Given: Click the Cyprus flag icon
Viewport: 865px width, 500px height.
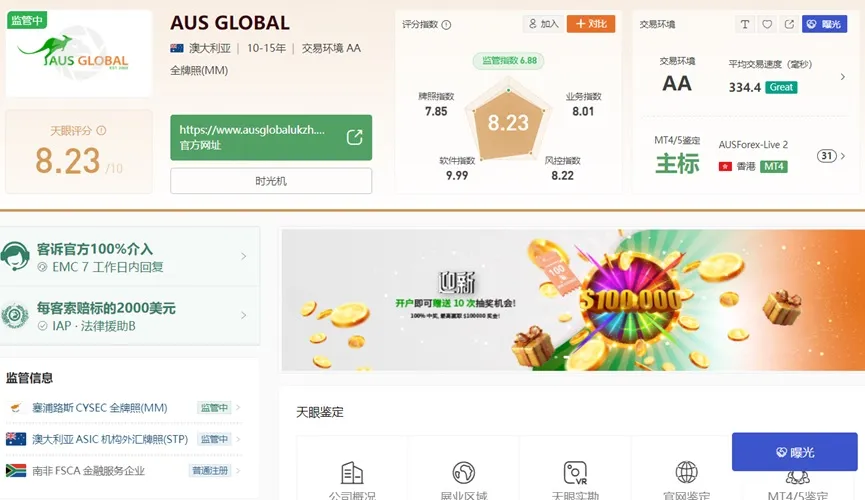Looking at the screenshot, I should [x=15, y=408].
